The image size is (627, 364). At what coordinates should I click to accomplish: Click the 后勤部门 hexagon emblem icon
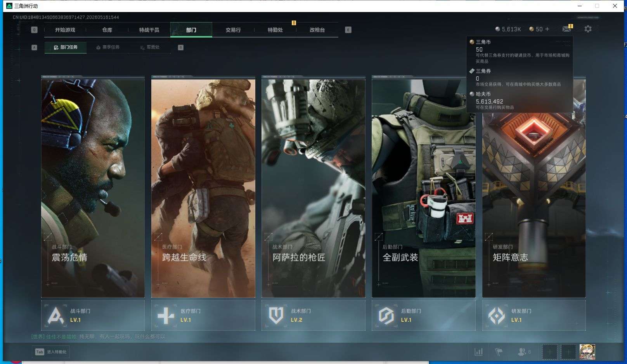[386, 316]
